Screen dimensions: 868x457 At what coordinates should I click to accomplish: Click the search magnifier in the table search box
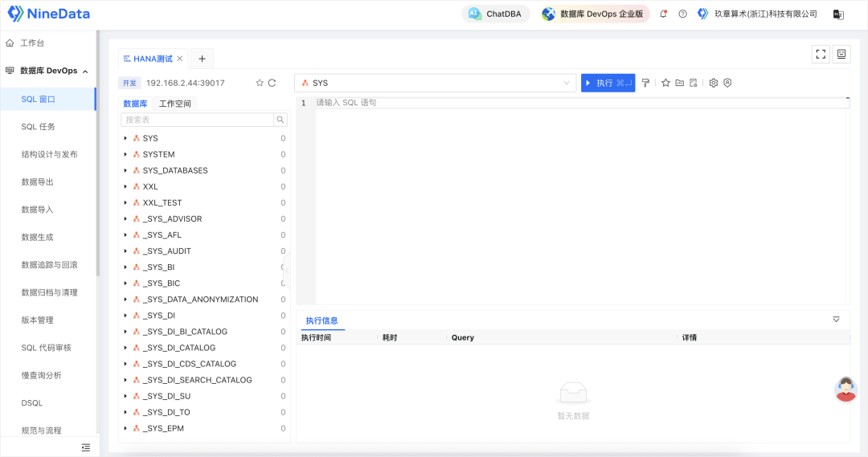280,120
